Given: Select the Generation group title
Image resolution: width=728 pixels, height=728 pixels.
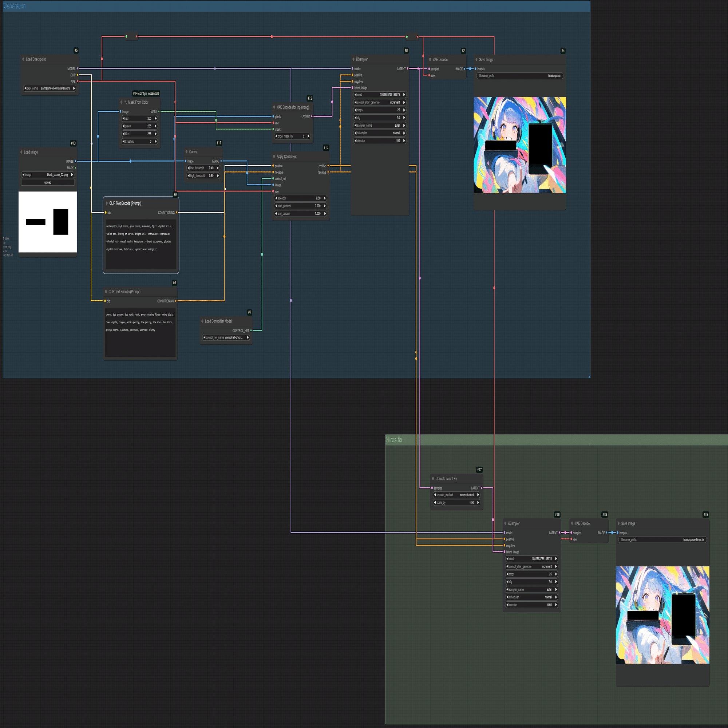Looking at the screenshot, I should 15,6.
